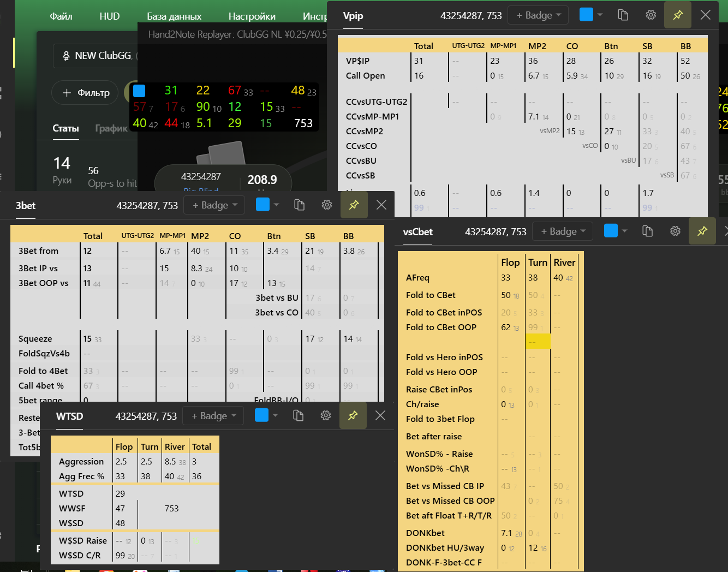The height and width of the screenshot is (572, 728).
Task: Click the Btn column header in Vpip
Action: [x=611, y=46]
